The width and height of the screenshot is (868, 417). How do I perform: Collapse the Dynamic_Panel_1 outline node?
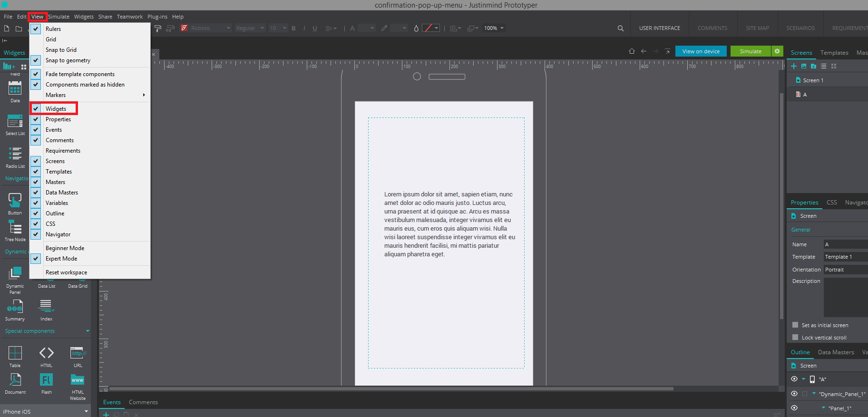(814, 394)
